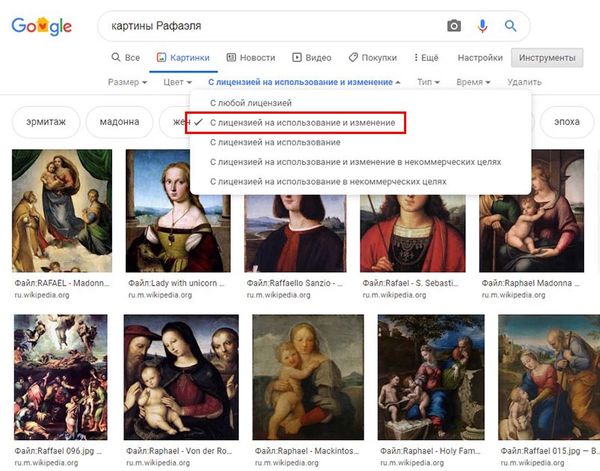Viewport: 600px width, 471px height.
Task: Expand the Цвет filter dropdown
Action: 178,82
